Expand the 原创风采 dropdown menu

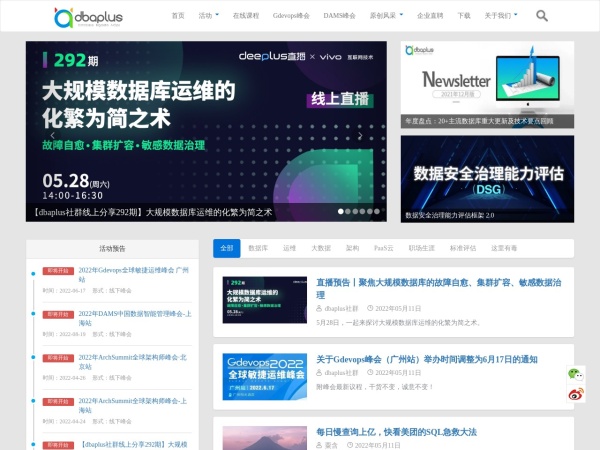[386, 16]
